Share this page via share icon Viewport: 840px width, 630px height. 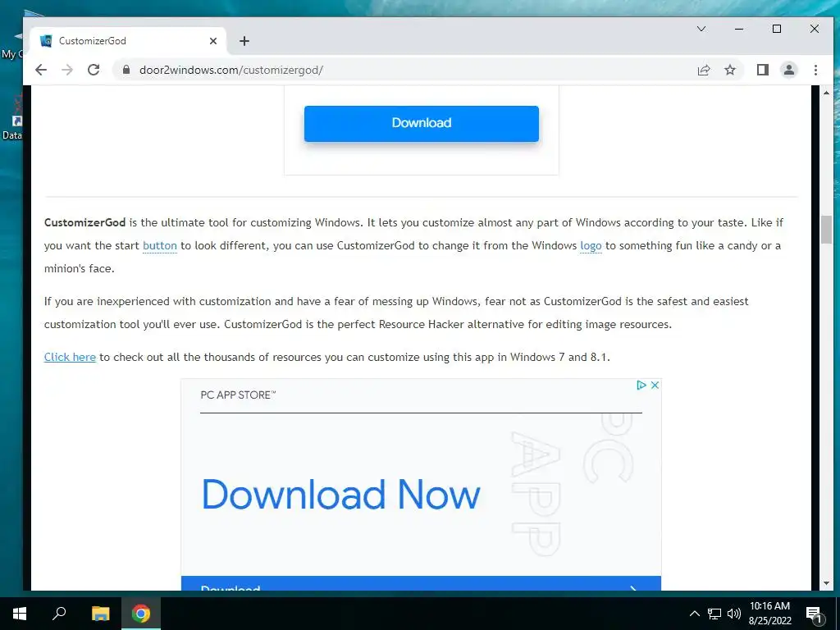703,70
